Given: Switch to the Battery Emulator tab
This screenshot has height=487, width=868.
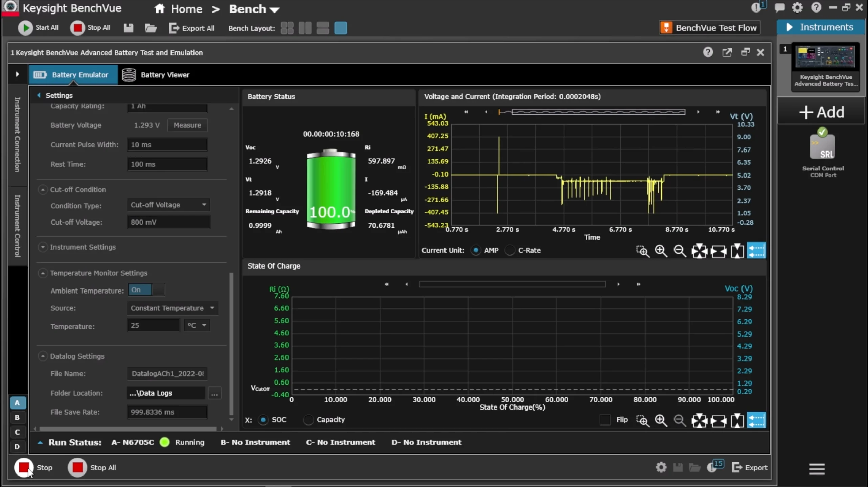Looking at the screenshot, I should pyautogui.click(x=73, y=75).
